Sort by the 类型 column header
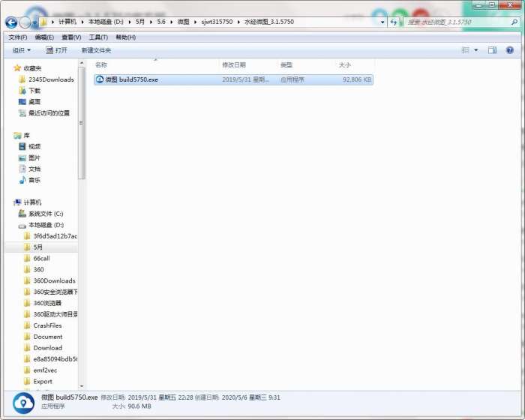525x420 pixels. [286, 65]
